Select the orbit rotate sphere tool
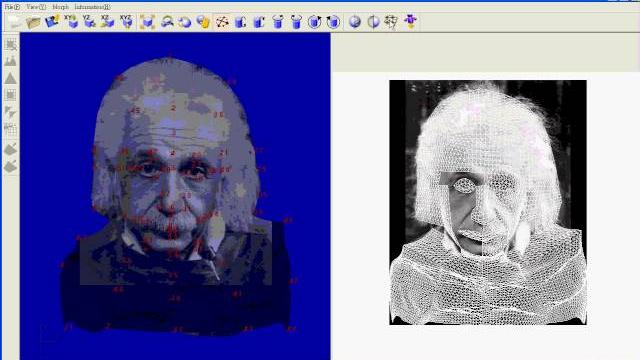Viewport: 640px width, 360px height. pyautogui.click(x=185, y=22)
